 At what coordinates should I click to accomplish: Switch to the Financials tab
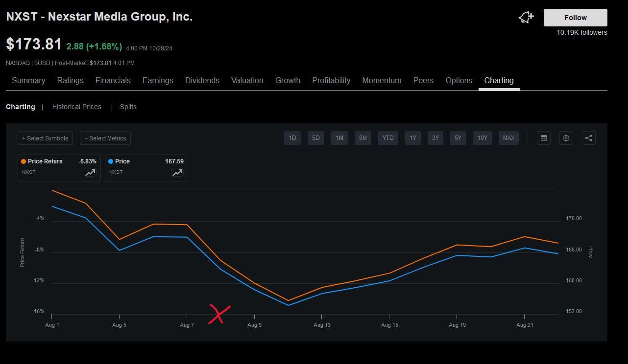tap(113, 80)
